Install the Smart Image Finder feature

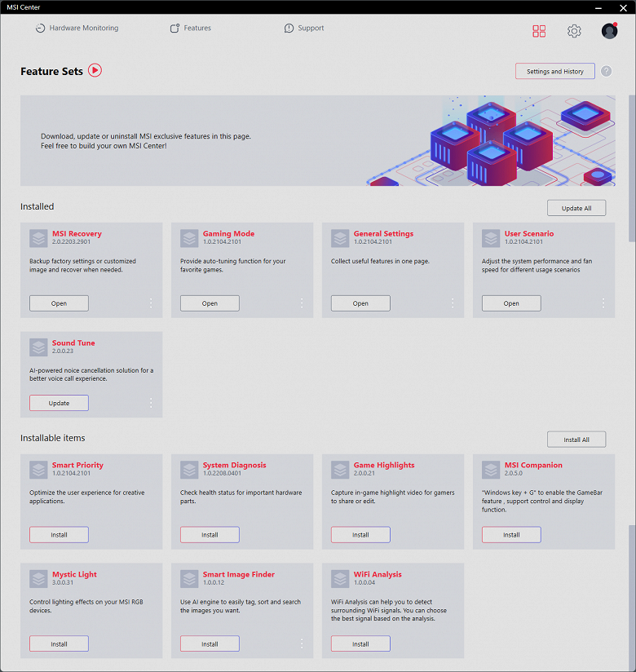(x=210, y=643)
